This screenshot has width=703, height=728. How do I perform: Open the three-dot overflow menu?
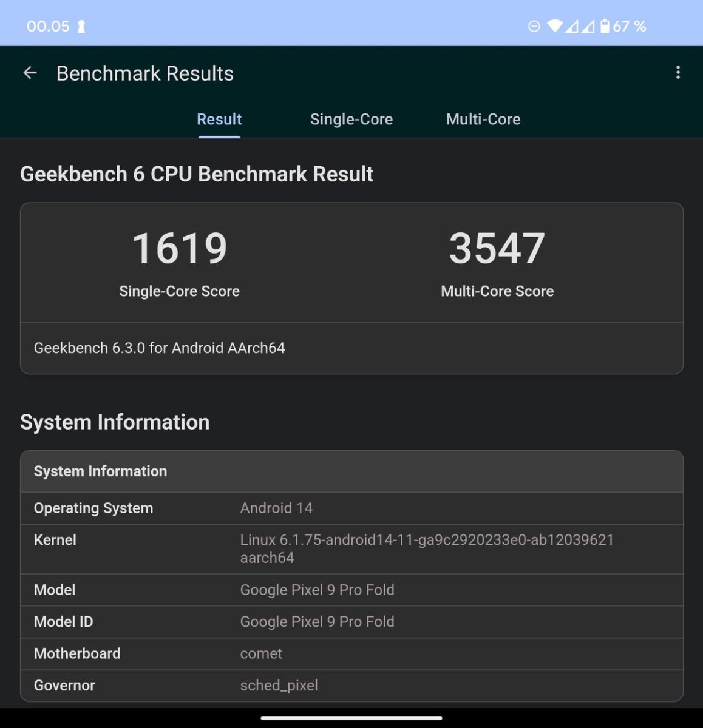click(678, 73)
